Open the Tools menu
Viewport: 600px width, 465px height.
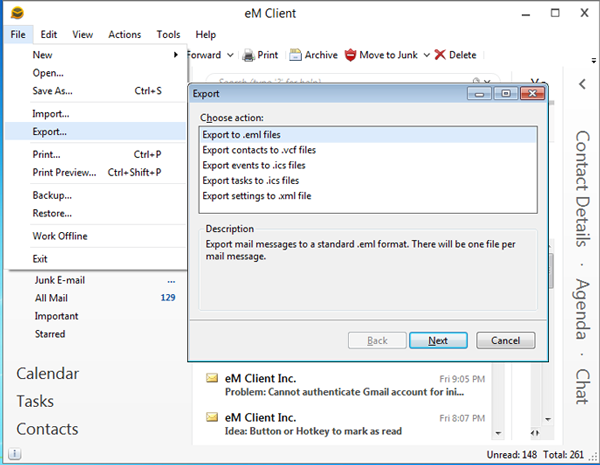168,34
